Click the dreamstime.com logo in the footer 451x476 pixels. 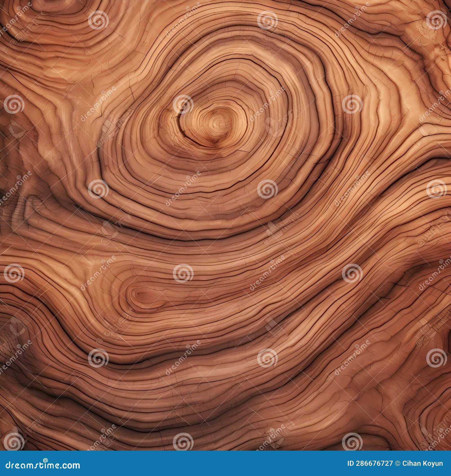pos(42,465)
